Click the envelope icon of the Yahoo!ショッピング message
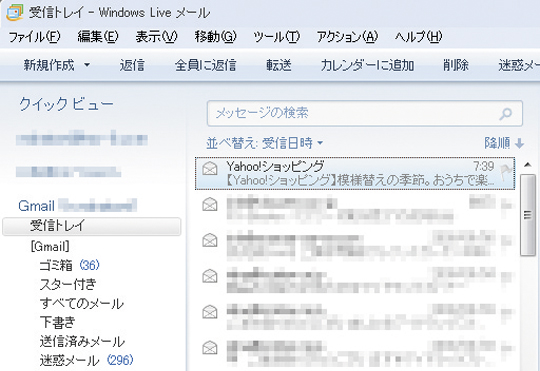 pyautogui.click(x=210, y=168)
